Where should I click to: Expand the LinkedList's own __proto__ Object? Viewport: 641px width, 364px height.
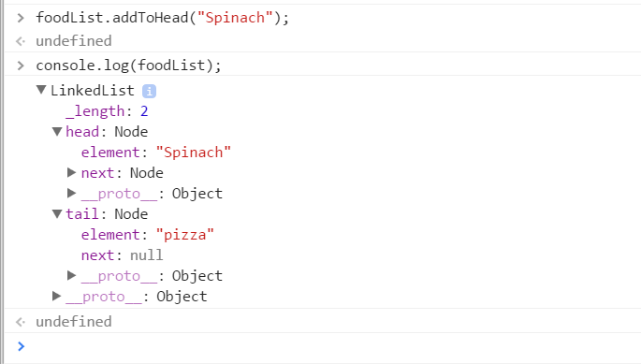[x=56, y=296]
